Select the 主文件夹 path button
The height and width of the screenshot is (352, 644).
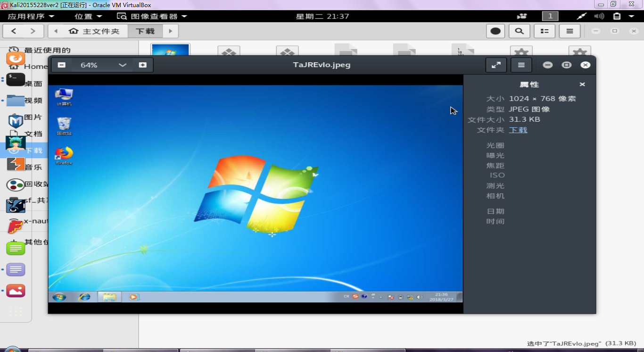[94, 31]
